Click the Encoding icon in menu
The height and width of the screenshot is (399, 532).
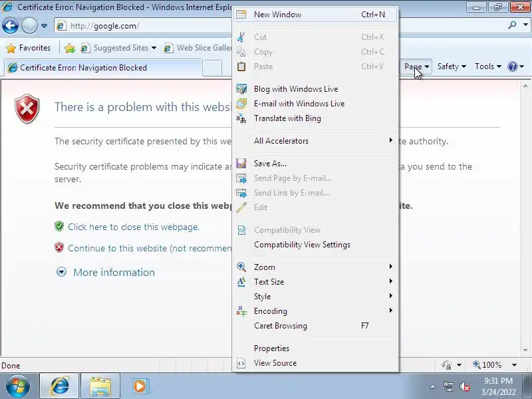click(241, 311)
